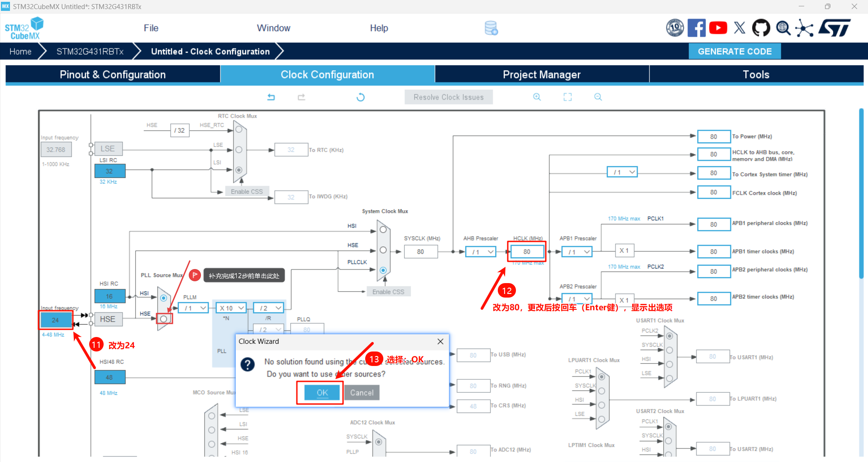Click GENERATE CODE button

click(735, 52)
